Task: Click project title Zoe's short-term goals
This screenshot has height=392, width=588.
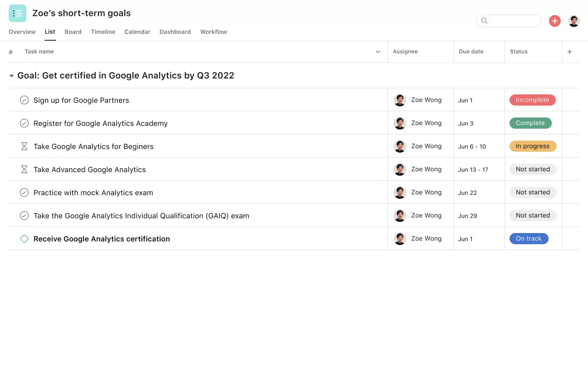Action: pos(81,13)
